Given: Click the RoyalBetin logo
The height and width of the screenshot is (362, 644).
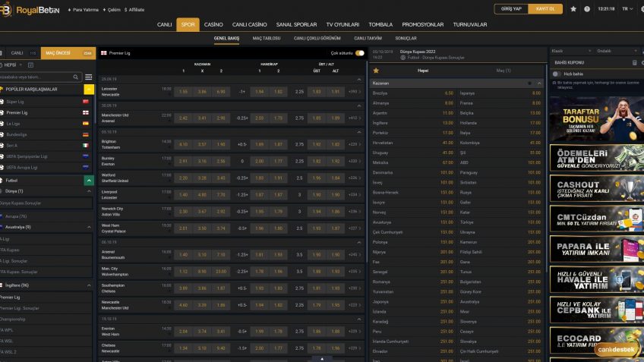Looking at the screenshot, I should [x=30, y=10].
